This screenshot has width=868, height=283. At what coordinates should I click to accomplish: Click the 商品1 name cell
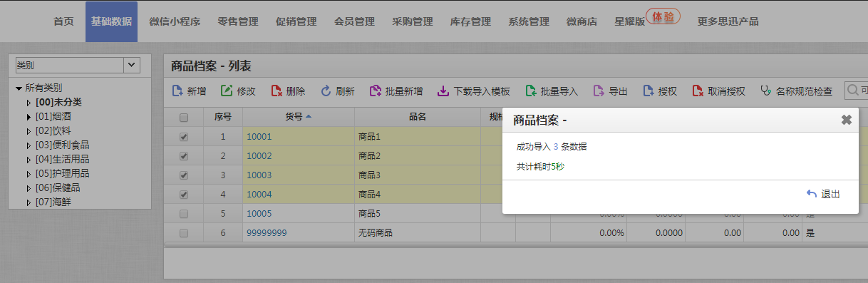pyautogui.click(x=417, y=137)
